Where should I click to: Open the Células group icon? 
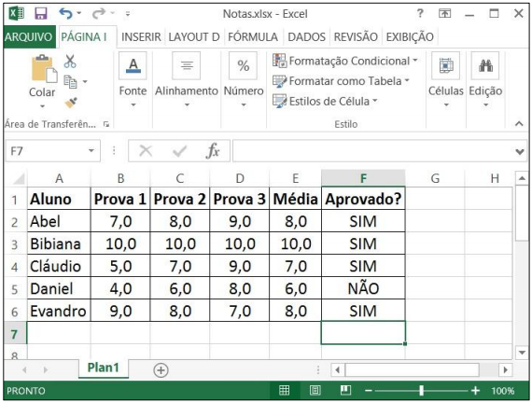445,65
